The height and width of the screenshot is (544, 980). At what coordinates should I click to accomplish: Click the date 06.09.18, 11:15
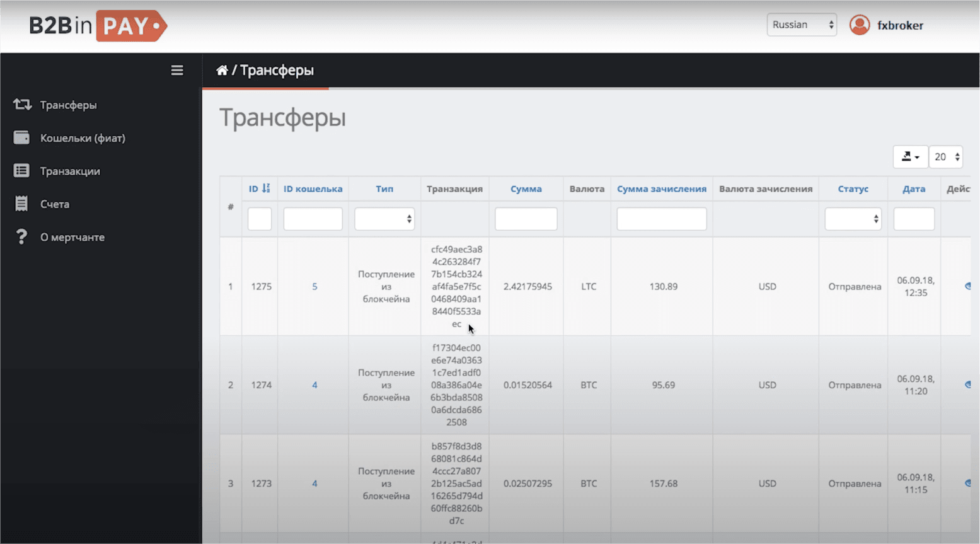(x=916, y=483)
